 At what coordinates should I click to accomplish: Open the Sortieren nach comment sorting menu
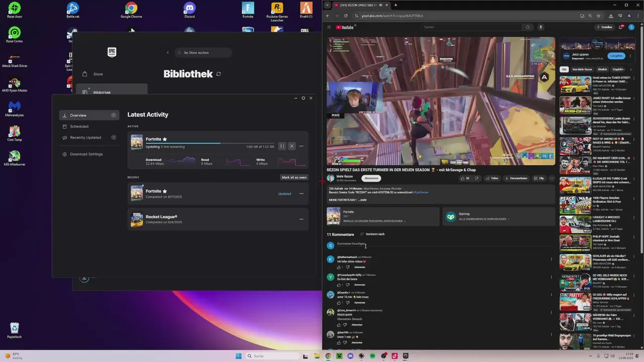pyautogui.click(x=372, y=234)
